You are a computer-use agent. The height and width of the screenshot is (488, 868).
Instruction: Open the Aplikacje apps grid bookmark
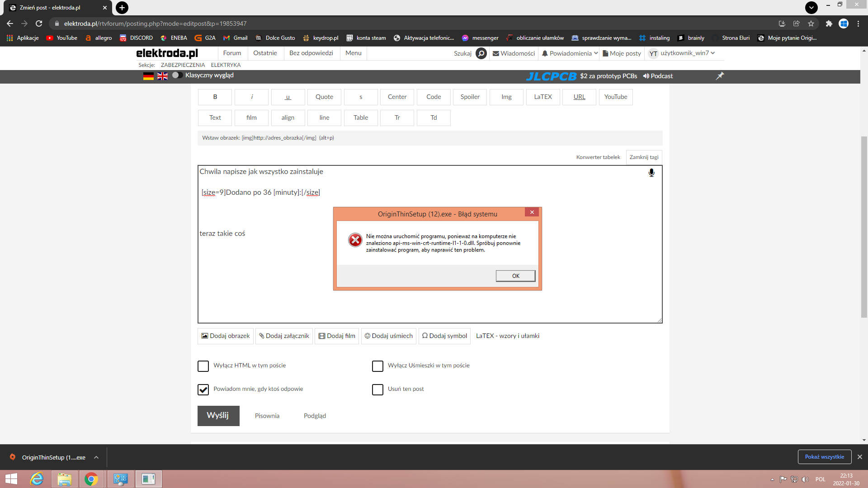point(23,38)
